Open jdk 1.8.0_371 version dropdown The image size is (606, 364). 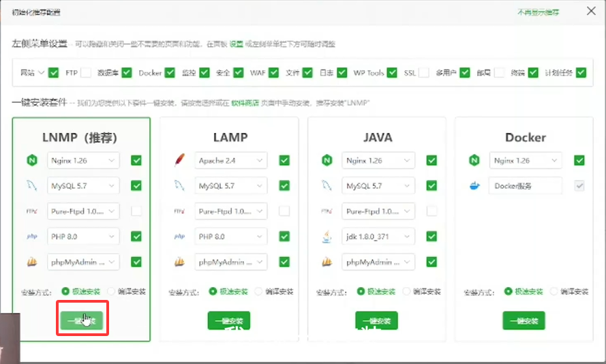coord(378,237)
